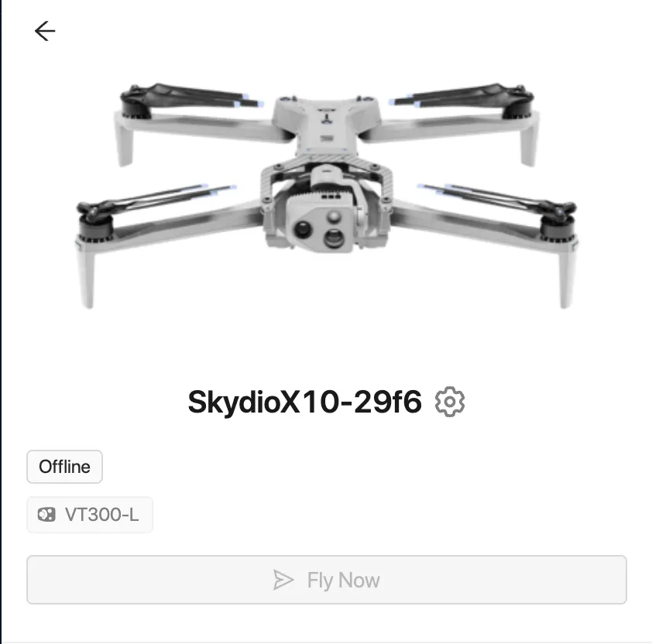
Task: Open settings gear next to SkydioX10-29f6
Action: tap(449, 402)
